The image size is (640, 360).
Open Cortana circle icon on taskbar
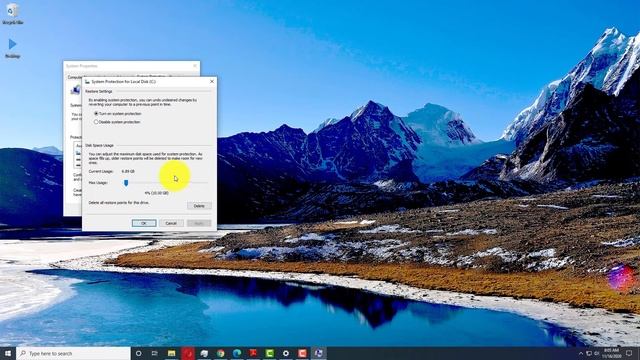click(x=138, y=353)
